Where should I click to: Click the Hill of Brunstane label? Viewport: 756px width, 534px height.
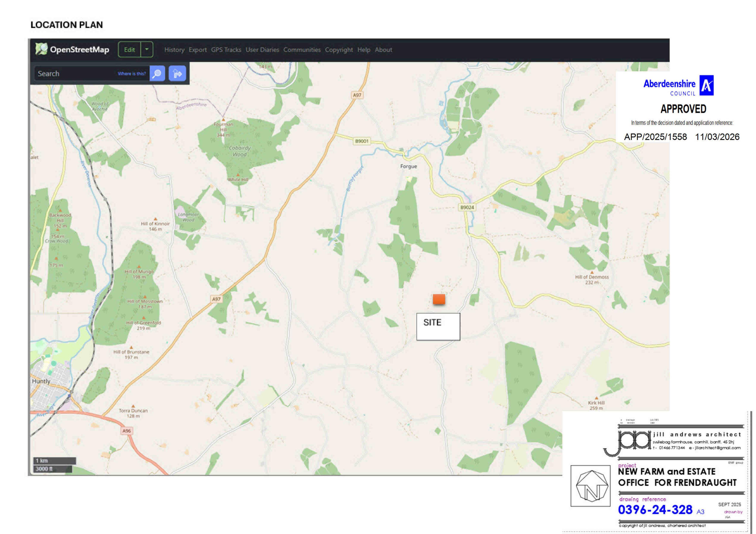pos(131,355)
